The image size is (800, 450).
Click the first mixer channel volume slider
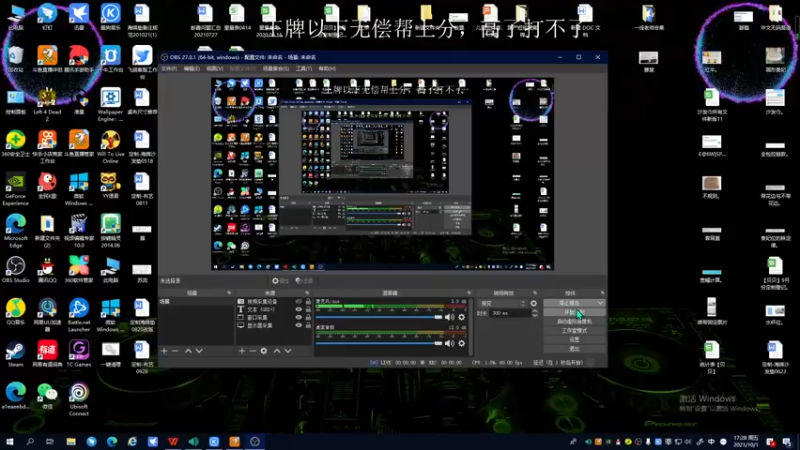pyautogui.click(x=379, y=317)
